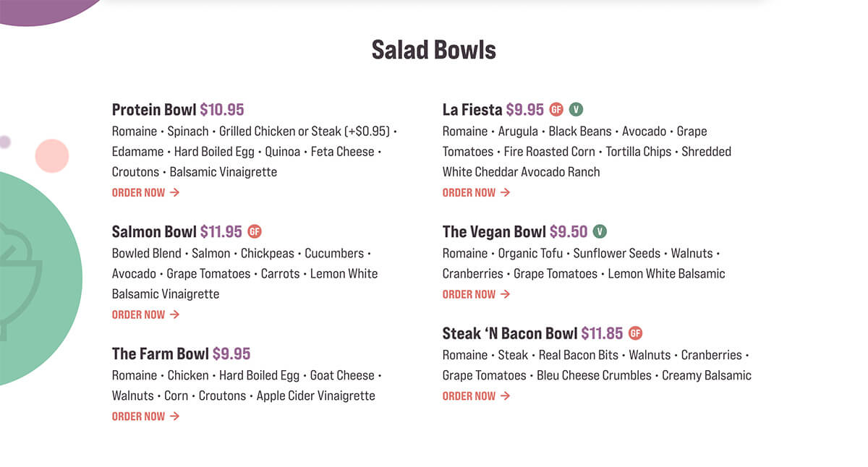Order the Salmon Bowl now
Screen dimensions: 868x467
tap(145, 314)
